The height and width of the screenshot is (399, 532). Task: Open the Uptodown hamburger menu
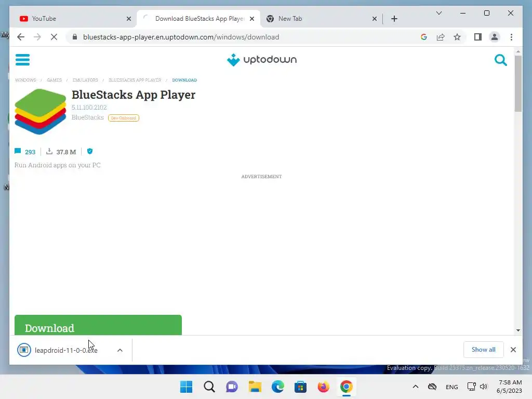22,60
